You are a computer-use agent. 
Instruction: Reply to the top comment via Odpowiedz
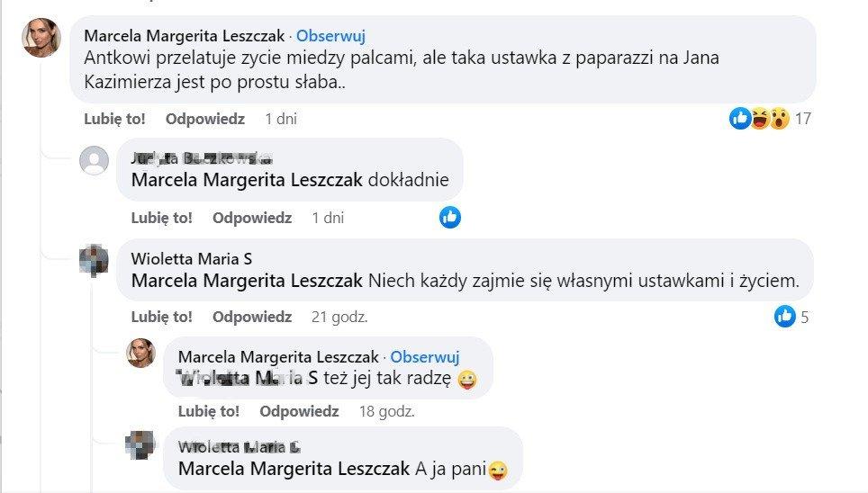[x=205, y=118]
